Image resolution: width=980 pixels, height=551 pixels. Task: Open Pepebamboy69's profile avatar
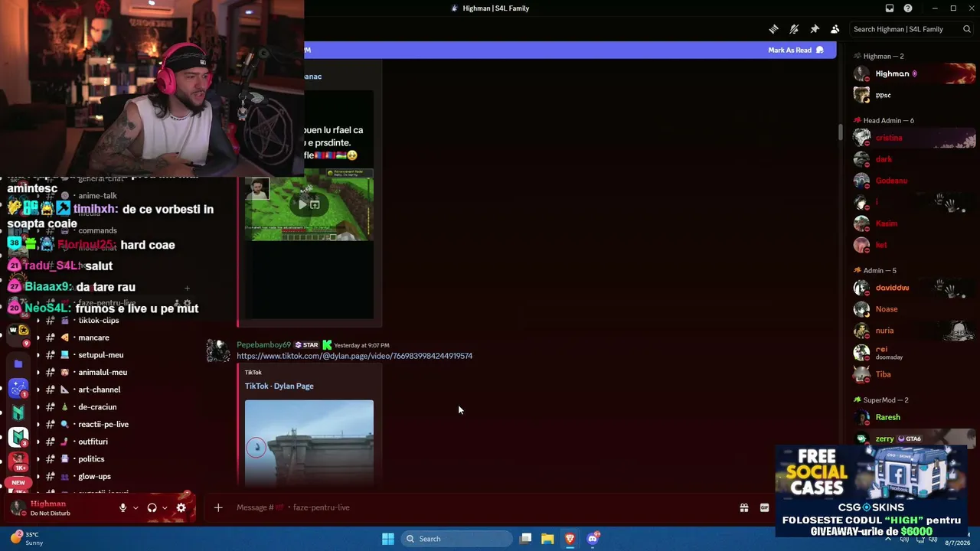point(218,351)
